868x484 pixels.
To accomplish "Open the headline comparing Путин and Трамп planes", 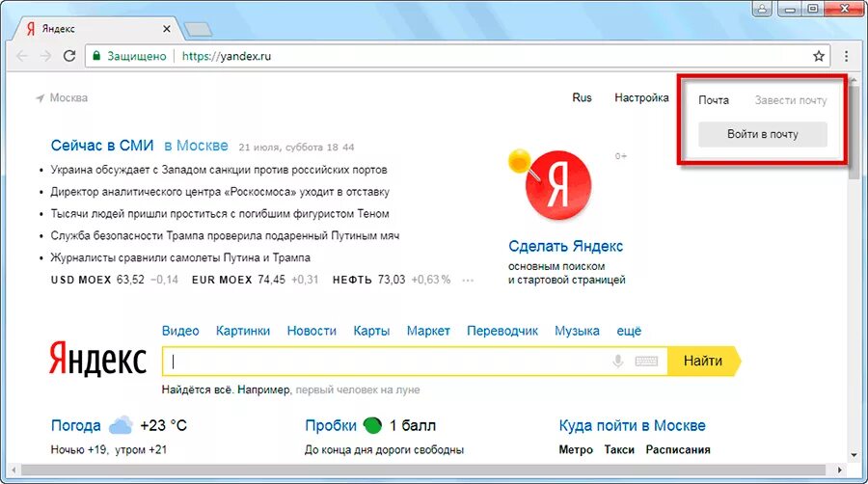I will [180, 257].
